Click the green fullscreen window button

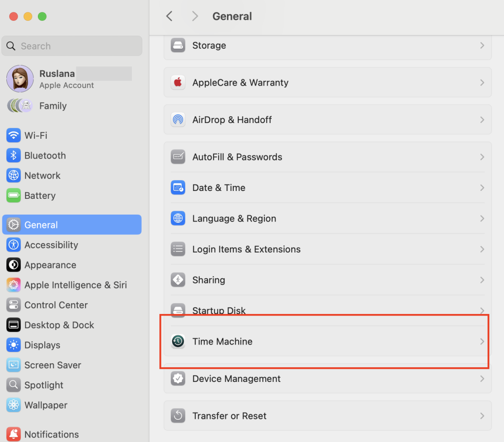(42, 16)
